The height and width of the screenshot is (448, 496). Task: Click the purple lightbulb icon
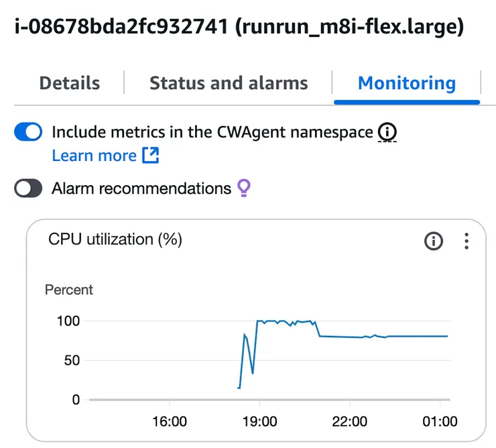(244, 188)
